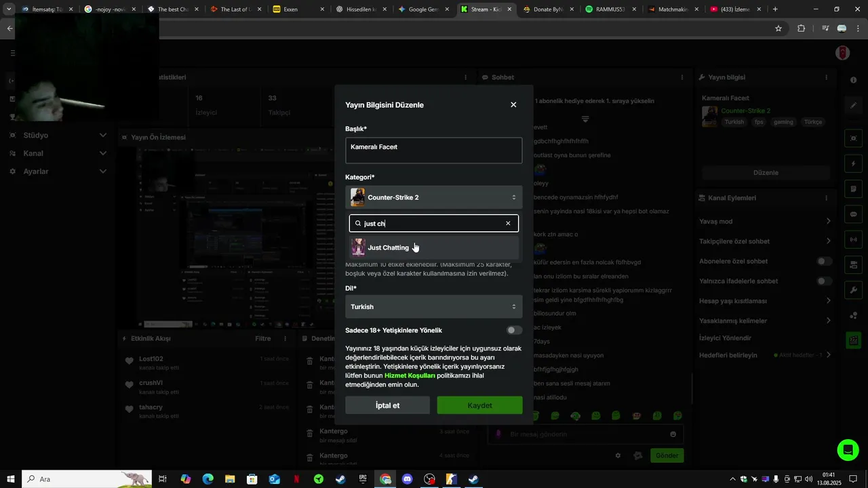Viewport: 868px width, 488px height.
Task: Click the İptal et button
Action: click(x=387, y=405)
